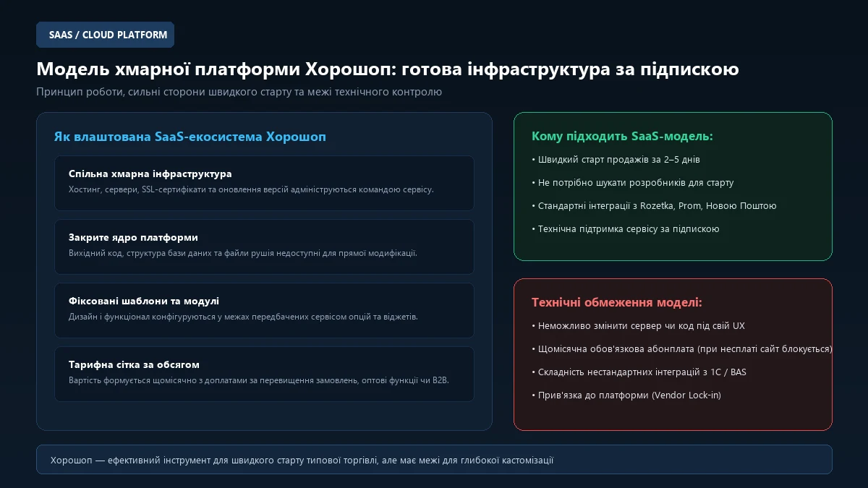The image size is (868, 488).
Task: Click bullet Швидкий старт продажів за 2–5 днів
Action: (616, 160)
